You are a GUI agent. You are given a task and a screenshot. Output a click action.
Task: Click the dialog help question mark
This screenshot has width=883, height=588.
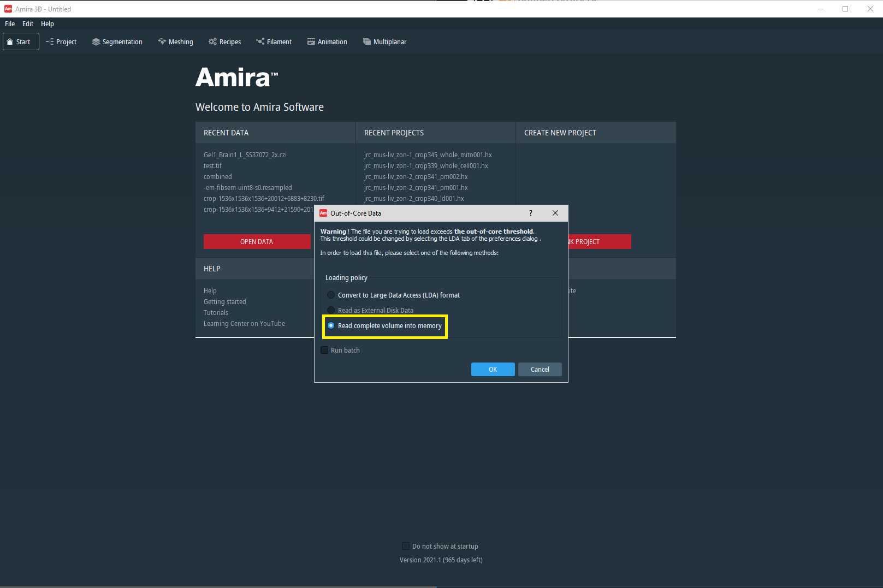530,213
